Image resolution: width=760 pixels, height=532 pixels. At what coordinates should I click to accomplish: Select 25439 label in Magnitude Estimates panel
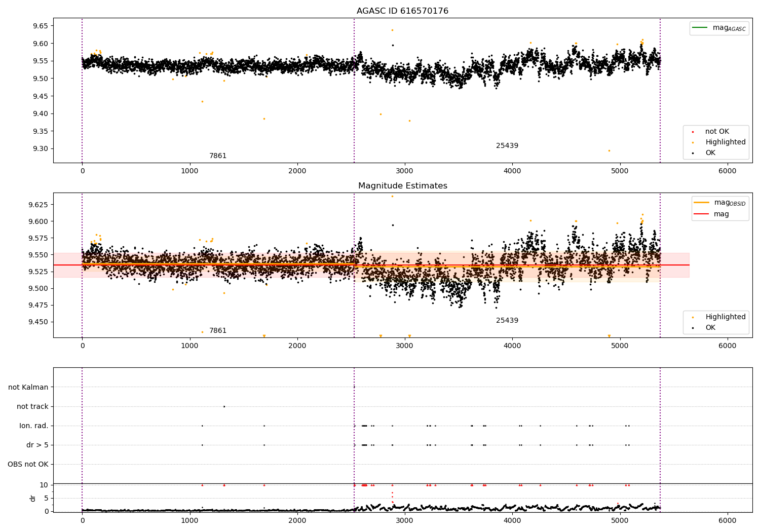pyautogui.click(x=507, y=321)
